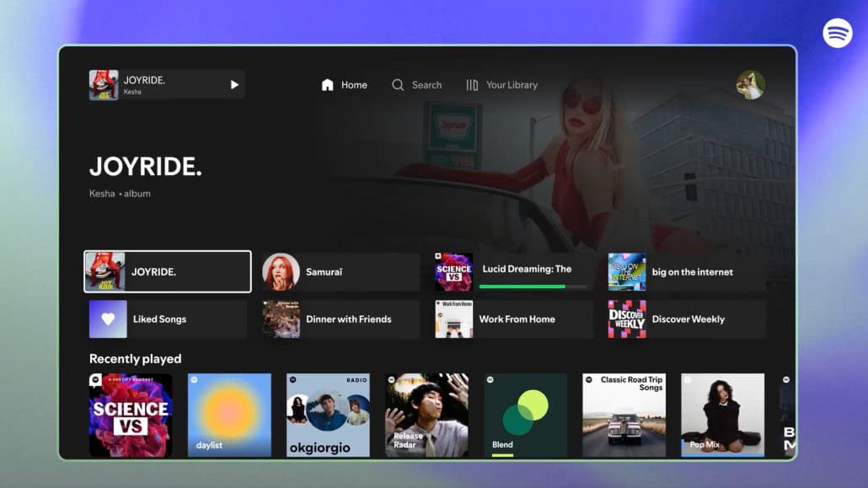Screen dimensions: 868x488
Task: Open the Dinner with Friends playlist
Action: [340, 319]
